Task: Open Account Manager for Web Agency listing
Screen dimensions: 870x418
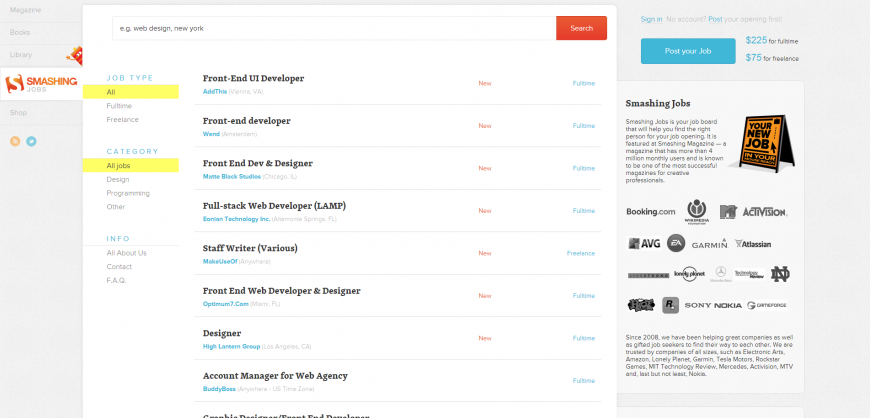Action: (x=275, y=376)
